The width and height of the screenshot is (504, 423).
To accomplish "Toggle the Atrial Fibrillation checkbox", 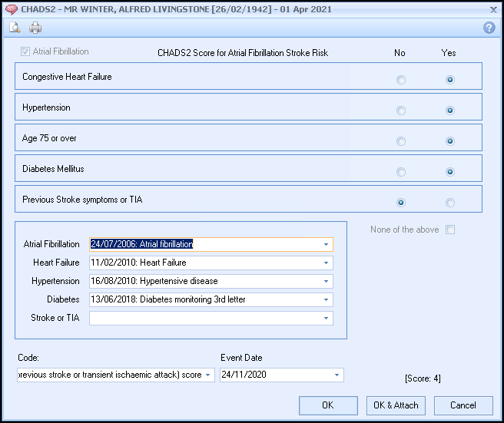I will coord(25,52).
